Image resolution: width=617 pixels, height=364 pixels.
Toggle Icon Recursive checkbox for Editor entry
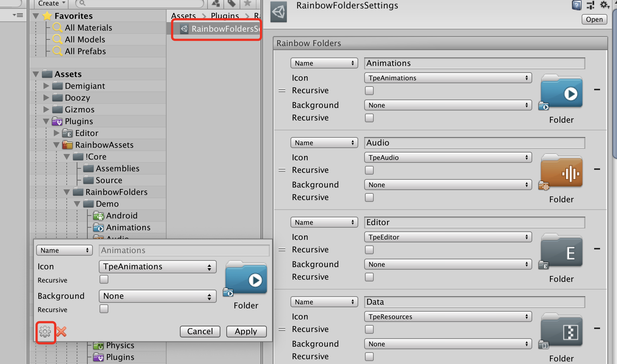(x=369, y=250)
